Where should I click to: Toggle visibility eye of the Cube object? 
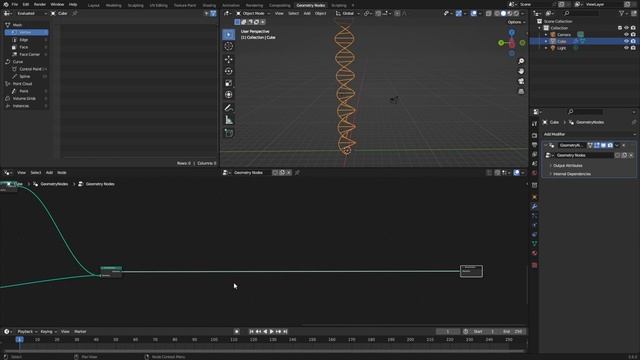(x=626, y=41)
